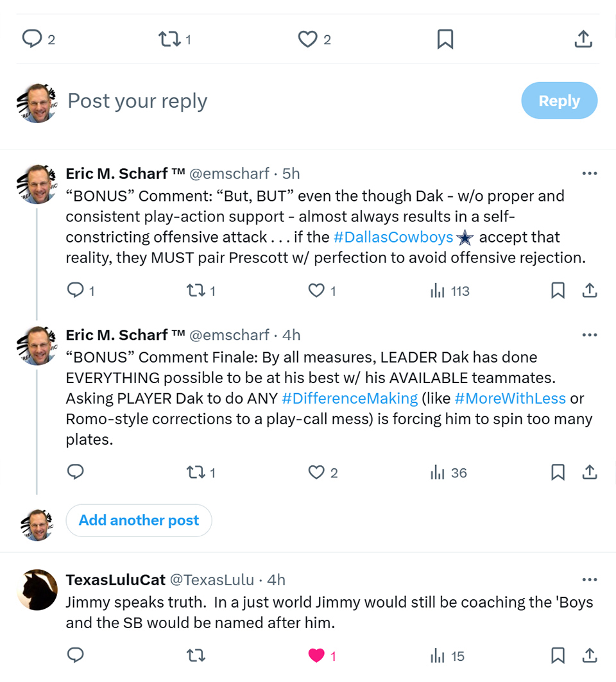Image resolution: width=616 pixels, height=682 pixels.
Task: Open the #DallasCowboys hashtag link
Action: tap(393, 237)
